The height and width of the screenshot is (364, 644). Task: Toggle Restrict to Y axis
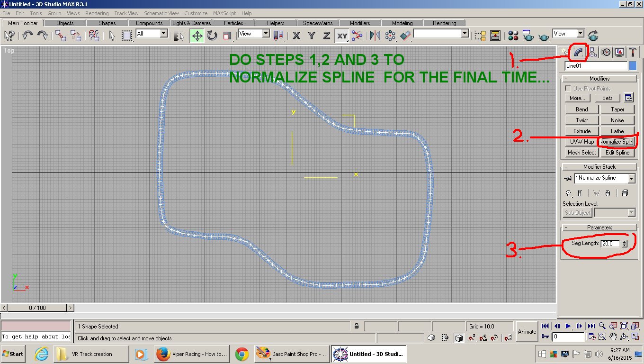pos(312,36)
